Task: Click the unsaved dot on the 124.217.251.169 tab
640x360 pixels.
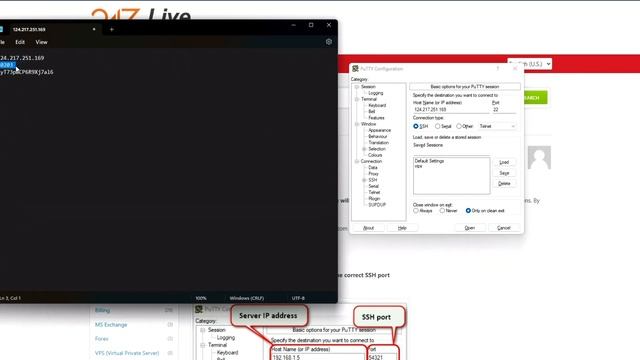Action: pyautogui.click(x=94, y=29)
